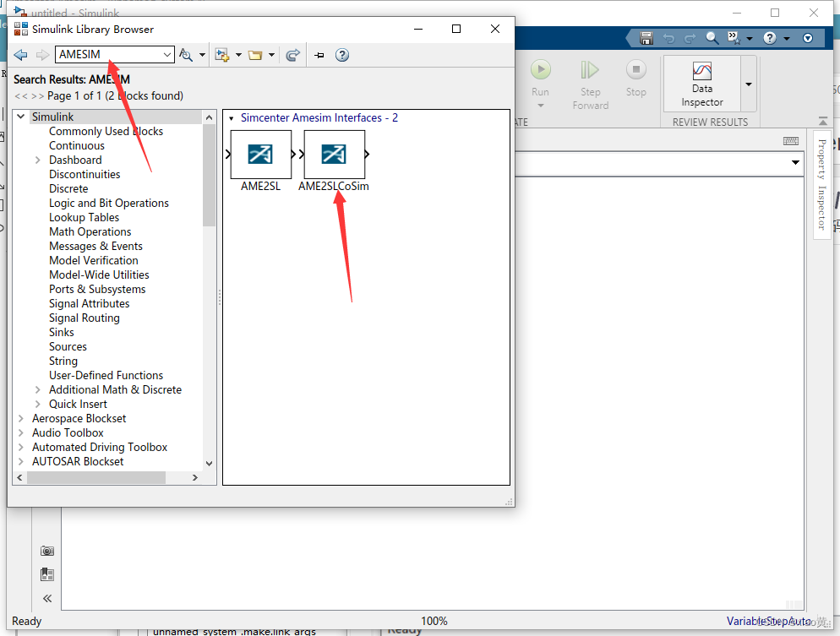Click the new model icon
The width and height of the screenshot is (840, 636).
(x=221, y=55)
